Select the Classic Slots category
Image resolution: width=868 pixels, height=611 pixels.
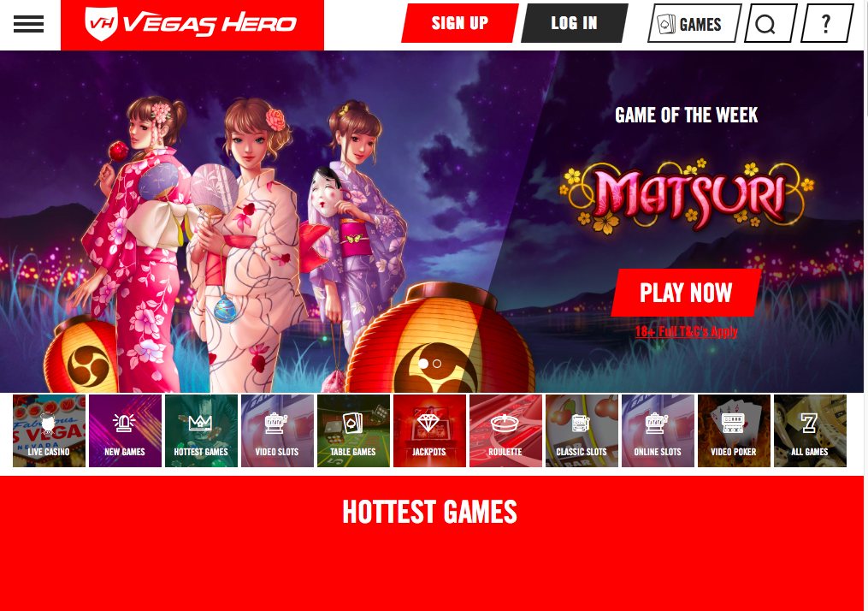tap(582, 430)
